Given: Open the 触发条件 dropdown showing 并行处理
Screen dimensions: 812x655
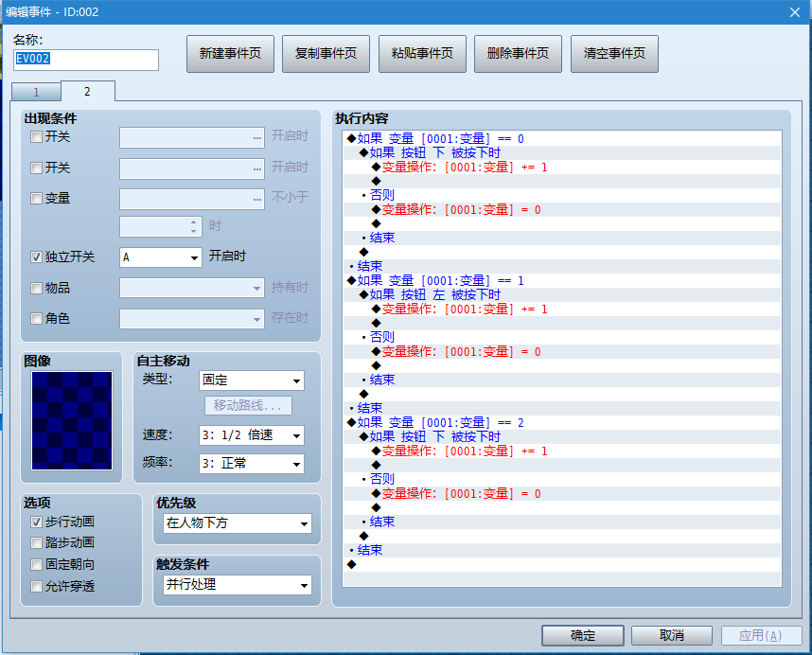Looking at the screenshot, I should [x=238, y=585].
